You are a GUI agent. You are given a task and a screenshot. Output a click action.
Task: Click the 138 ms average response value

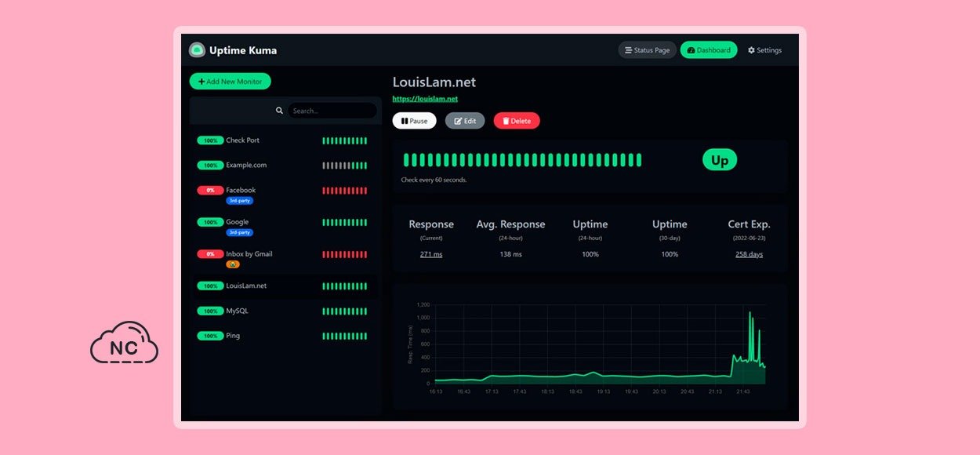510,254
